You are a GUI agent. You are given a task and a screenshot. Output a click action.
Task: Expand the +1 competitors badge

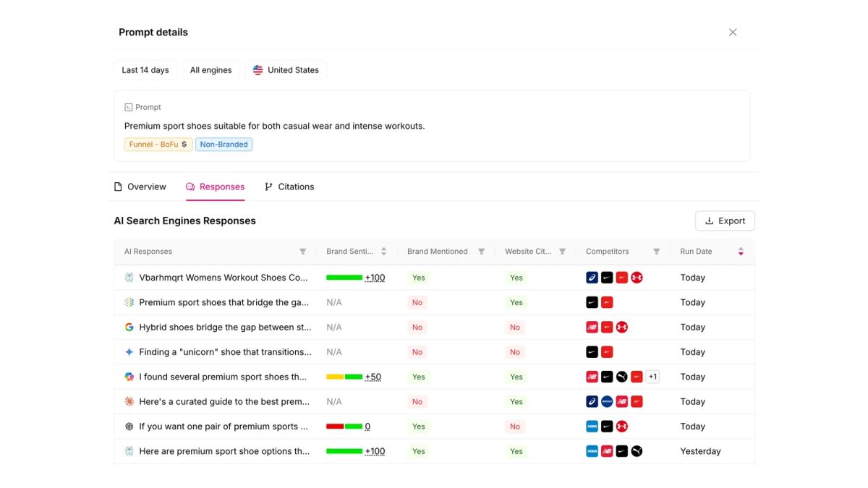click(x=652, y=377)
